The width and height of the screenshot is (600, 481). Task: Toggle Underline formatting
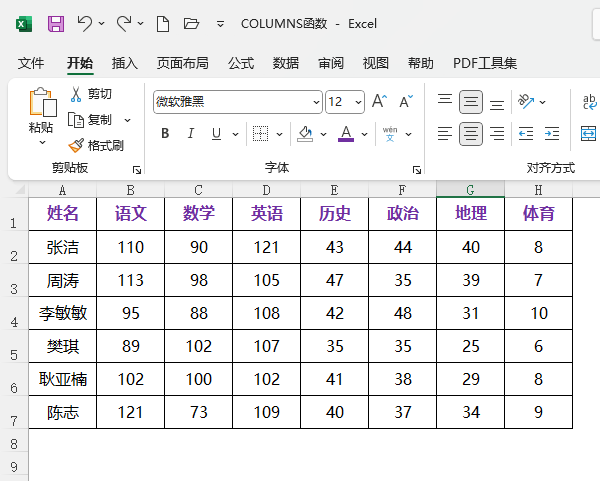coord(216,134)
